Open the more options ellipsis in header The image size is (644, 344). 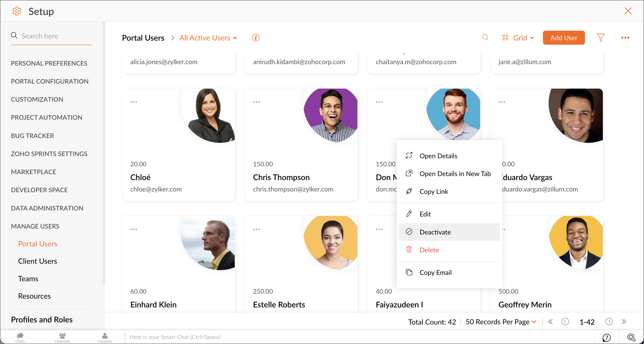coord(625,38)
